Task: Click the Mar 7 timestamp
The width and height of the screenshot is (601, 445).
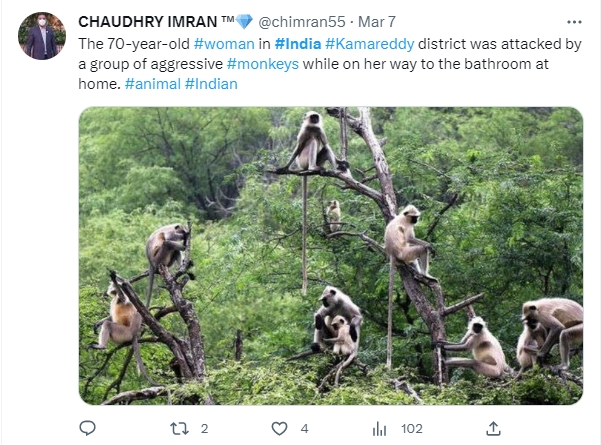Action: [x=377, y=22]
